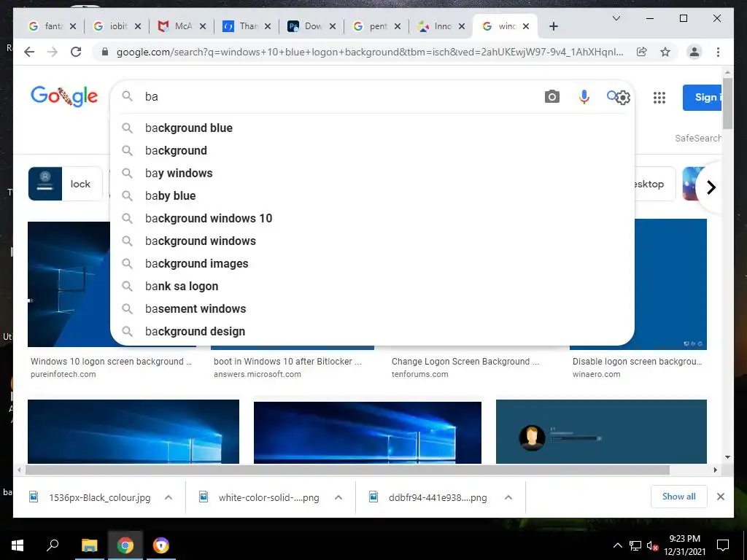Image resolution: width=747 pixels, height=560 pixels.
Task: Reload the page with refresh icon
Action: pos(76,52)
